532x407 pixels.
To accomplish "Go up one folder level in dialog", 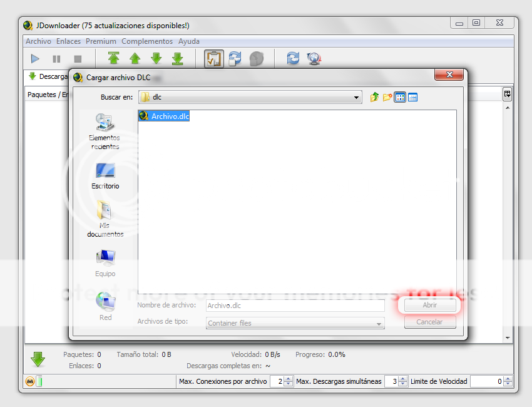I will (374, 98).
